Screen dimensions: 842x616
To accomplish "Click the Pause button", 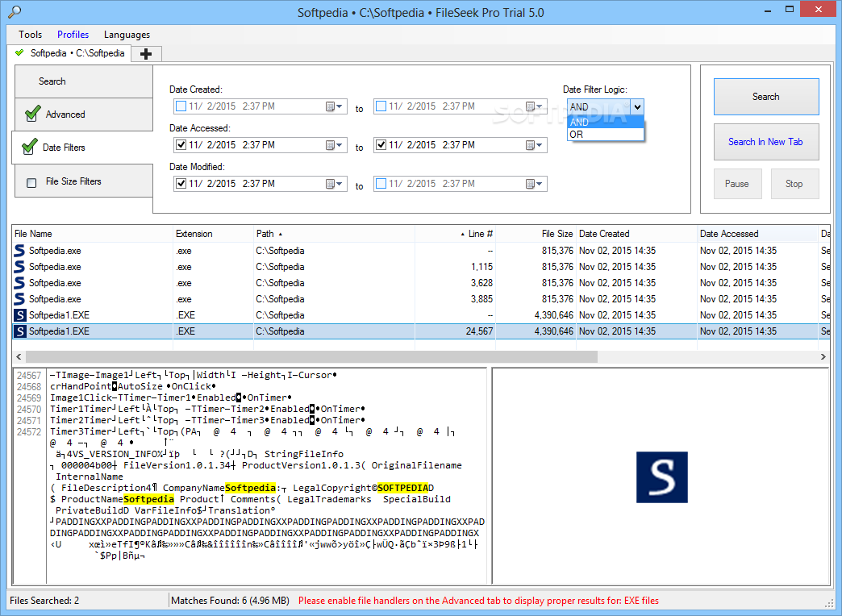I will [737, 184].
